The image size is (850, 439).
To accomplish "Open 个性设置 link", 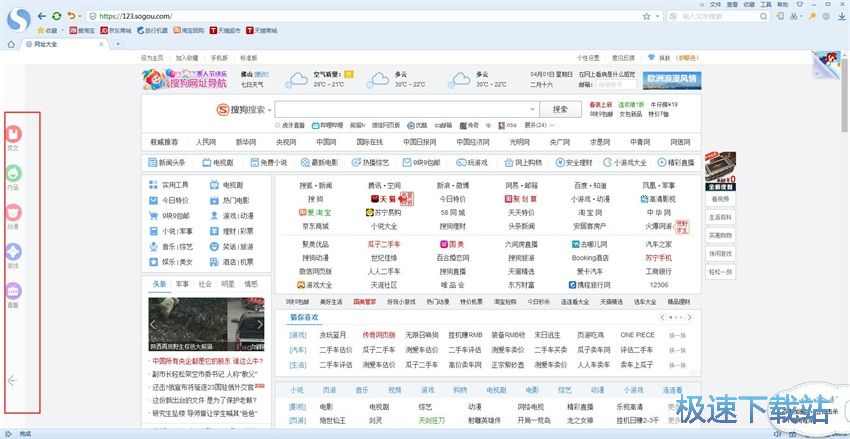I will (588, 58).
